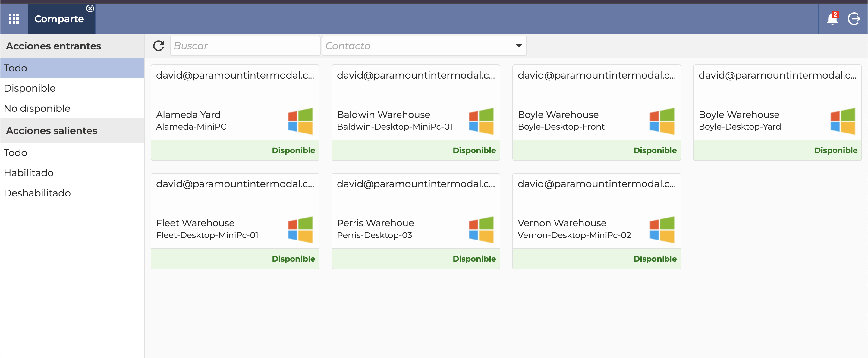
Task: Click the Baldwin-Desktop-MiniPc-01 Windows icon
Action: pos(481,121)
